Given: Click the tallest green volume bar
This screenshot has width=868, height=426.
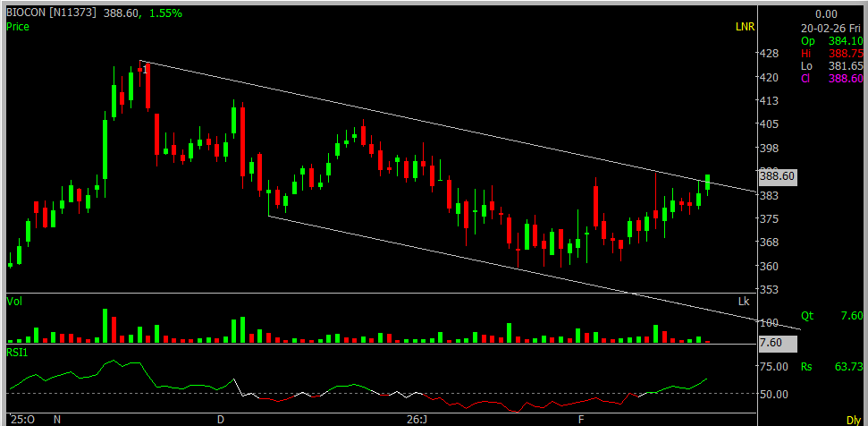Looking at the screenshot, I should coord(105,326).
